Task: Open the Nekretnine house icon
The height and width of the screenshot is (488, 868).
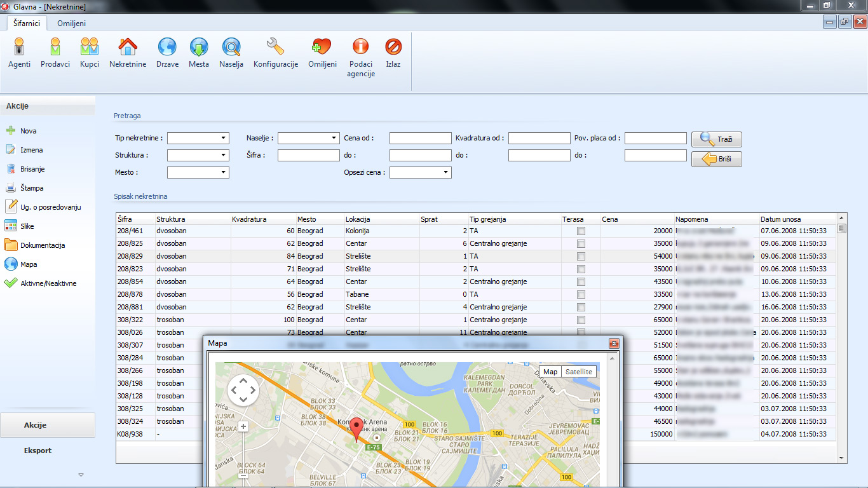Action: tap(128, 52)
